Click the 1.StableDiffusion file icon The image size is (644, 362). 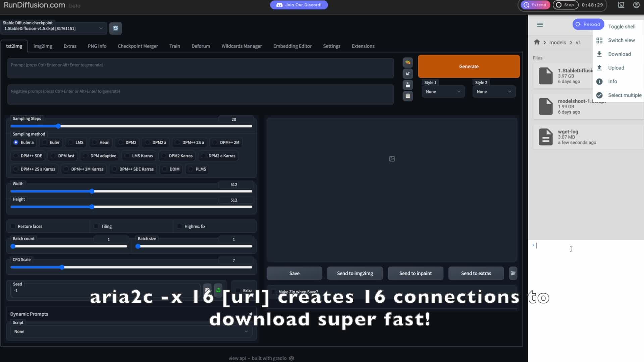point(546,76)
